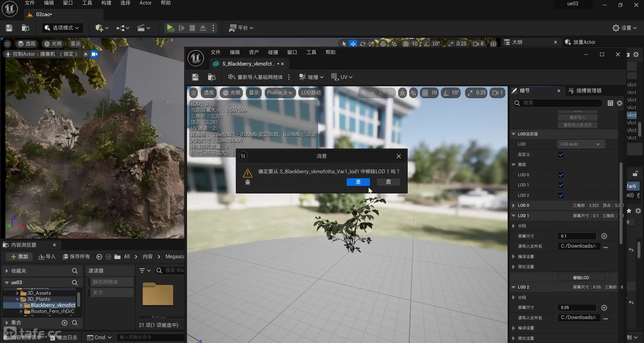Open the UV toolbar dropdown

pyautogui.click(x=342, y=77)
